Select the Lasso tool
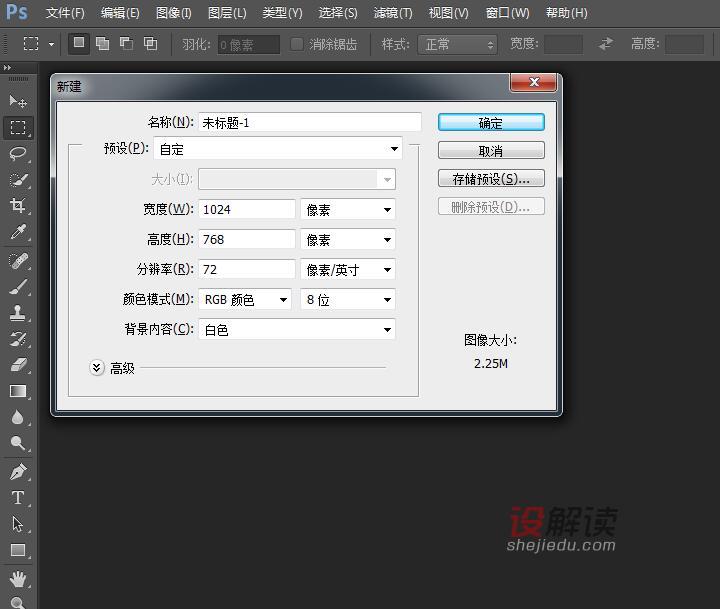This screenshot has height=609, width=720. pyautogui.click(x=18, y=153)
